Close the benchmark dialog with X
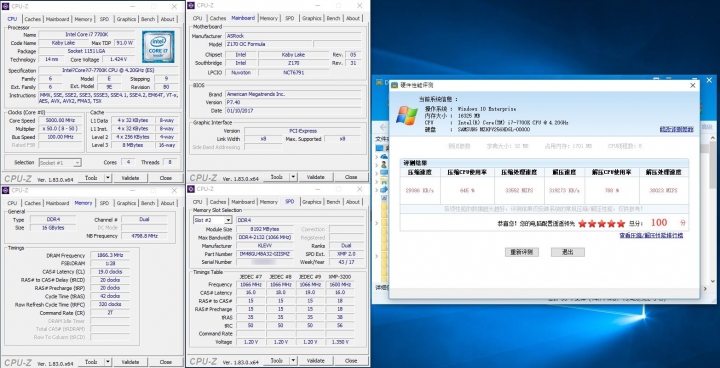Viewport: 720px width, 368px height. coord(693,85)
